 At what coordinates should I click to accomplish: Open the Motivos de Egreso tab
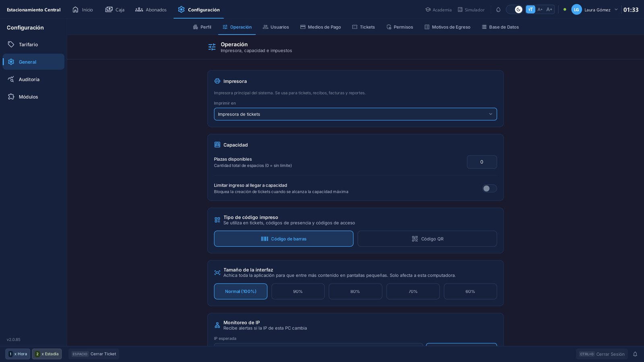click(x=447, y=27)
